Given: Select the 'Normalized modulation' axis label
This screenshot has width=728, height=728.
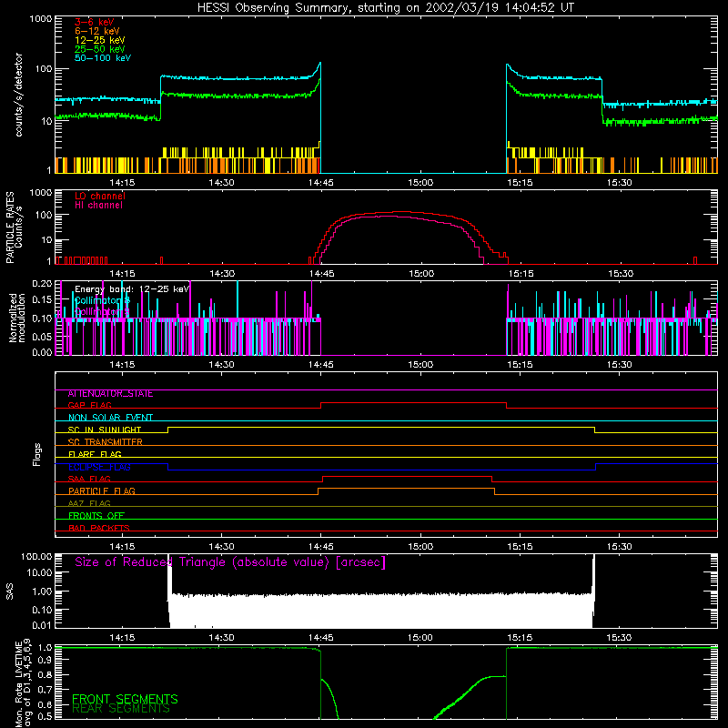Looking at the screenshot, I should [16, 318].
